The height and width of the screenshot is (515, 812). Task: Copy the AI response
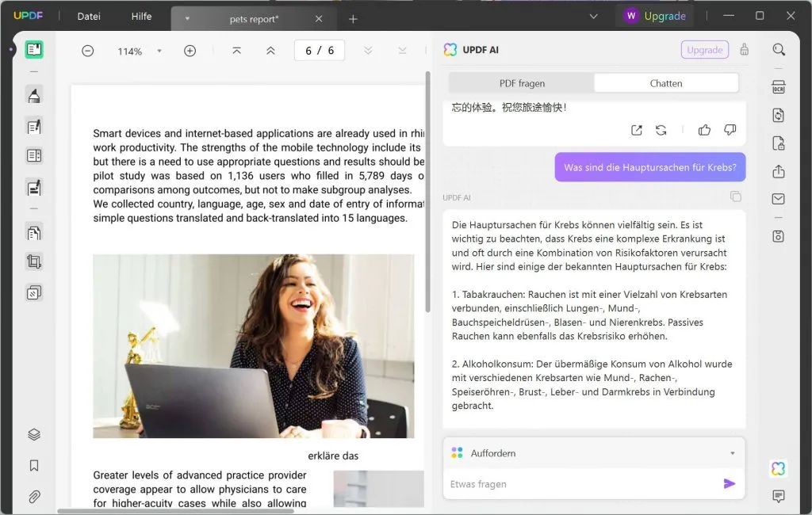point(735,197)
